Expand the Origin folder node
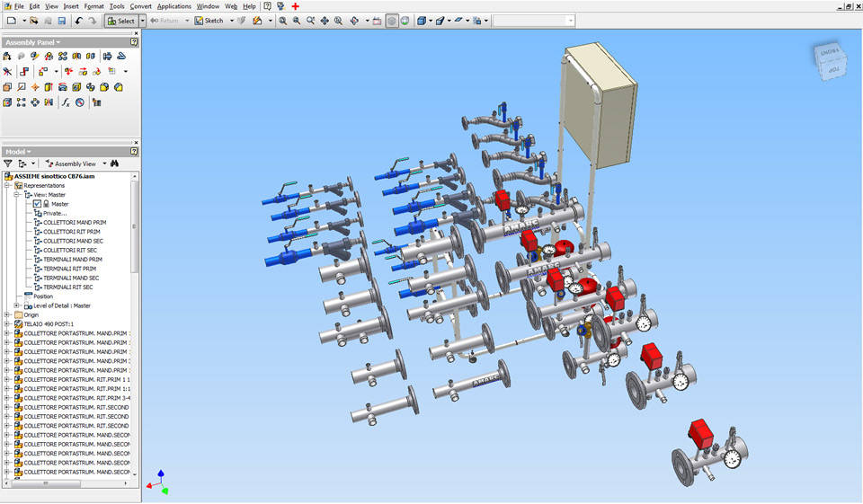 [x=7, y=314]
